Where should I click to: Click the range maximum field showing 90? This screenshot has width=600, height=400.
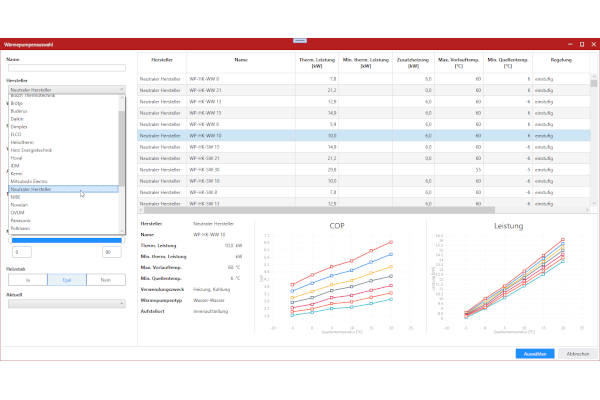[x=110, y=252]
